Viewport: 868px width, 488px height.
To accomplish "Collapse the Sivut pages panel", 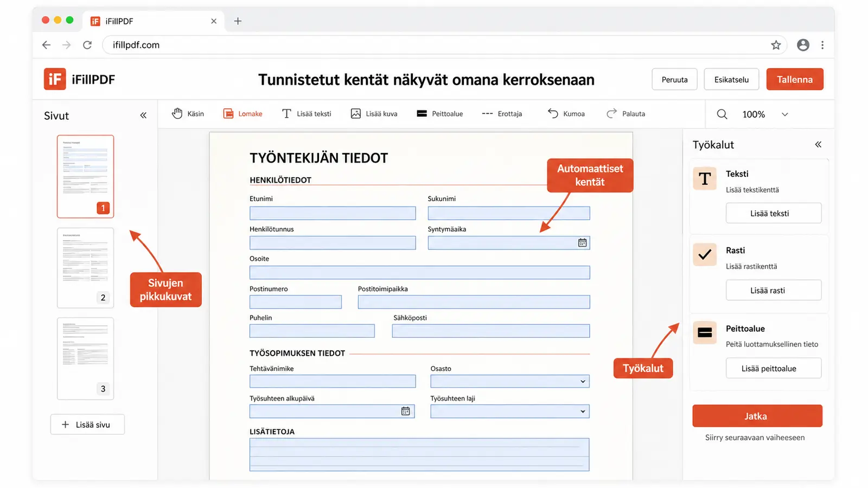I will [x=143, y=115].
